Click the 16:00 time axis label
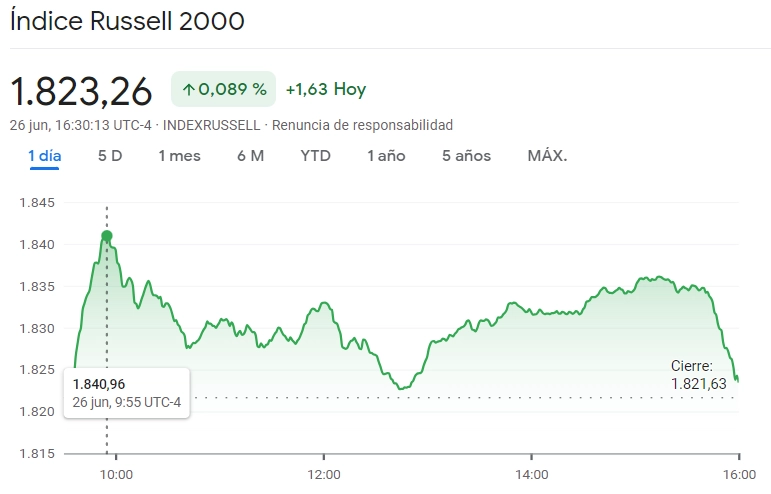This screenshot has width=771, height=494. tap(739, 474)
